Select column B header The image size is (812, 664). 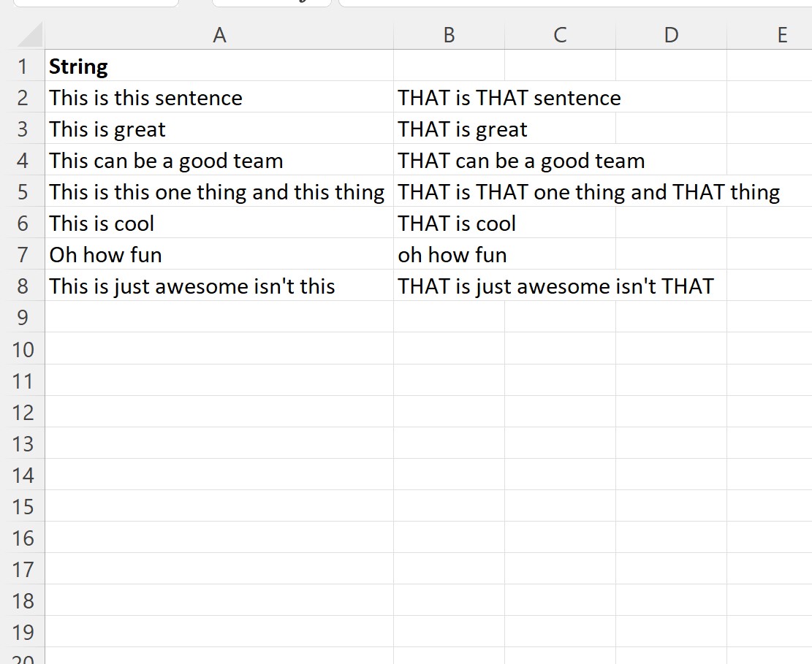[x=449, y=35]
